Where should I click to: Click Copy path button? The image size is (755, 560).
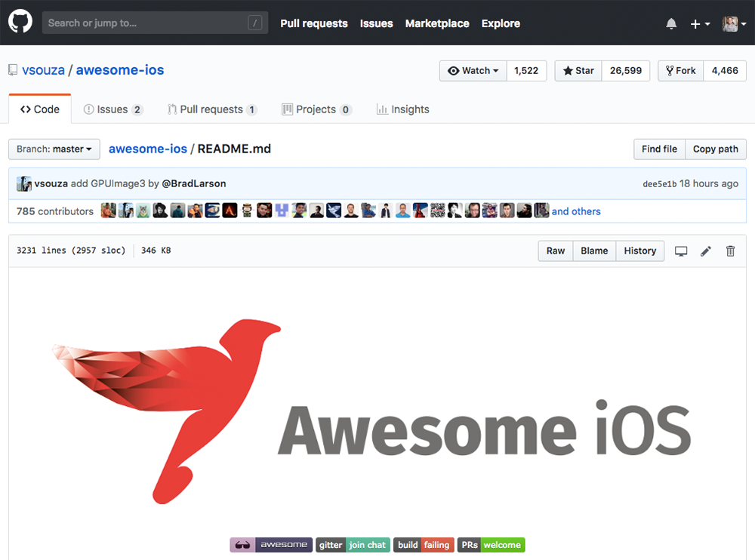pos(716,149)
